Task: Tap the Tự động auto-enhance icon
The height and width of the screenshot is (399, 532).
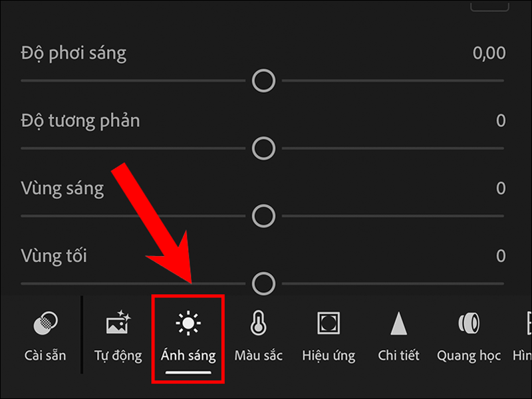Action: point(116,336)
